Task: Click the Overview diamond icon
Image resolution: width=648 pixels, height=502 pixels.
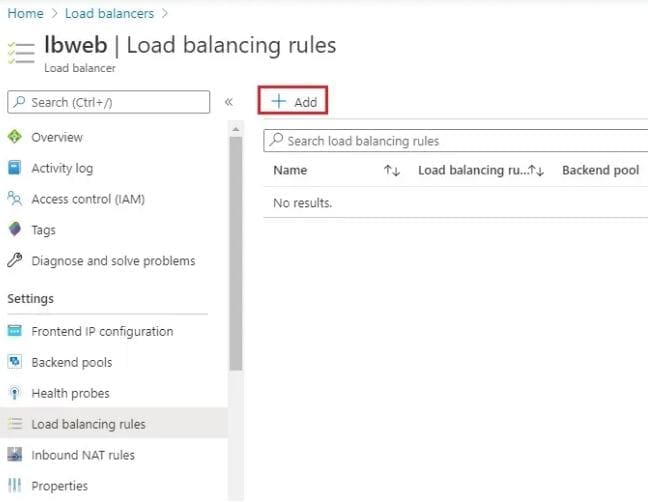Action: tap(14, 137)
